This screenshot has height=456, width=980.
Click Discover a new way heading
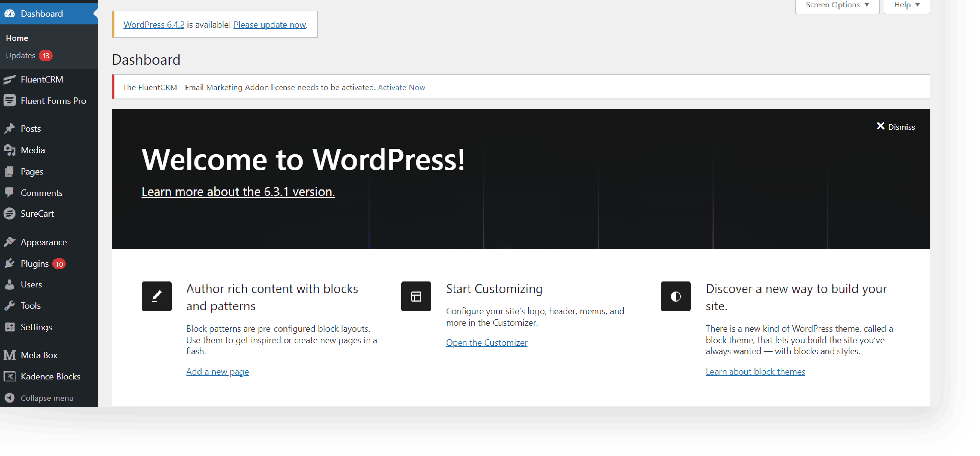coord(796,297)
